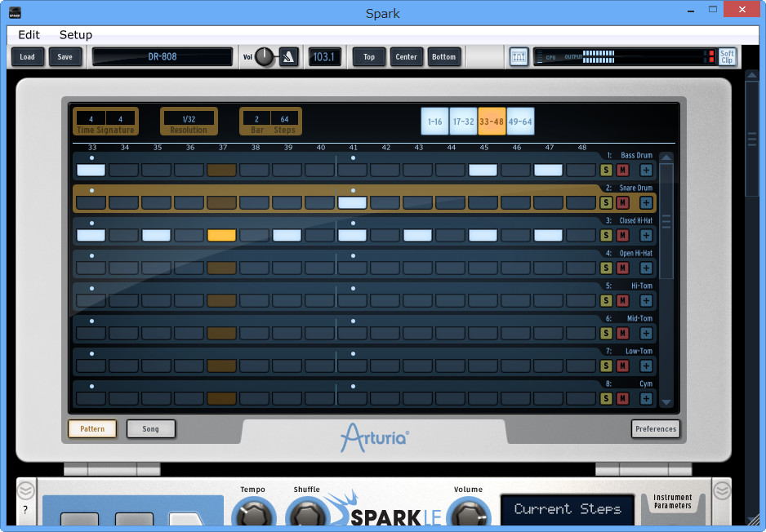Open the 1/32 Resolution selector
766x532 pixels.
[x=189, y=119]
